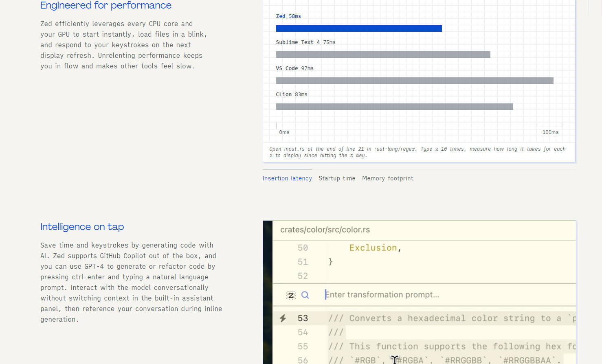Click the '/// This function supports' comment line
This screenshot has height=364, width=602.
(x=452, y=346)
